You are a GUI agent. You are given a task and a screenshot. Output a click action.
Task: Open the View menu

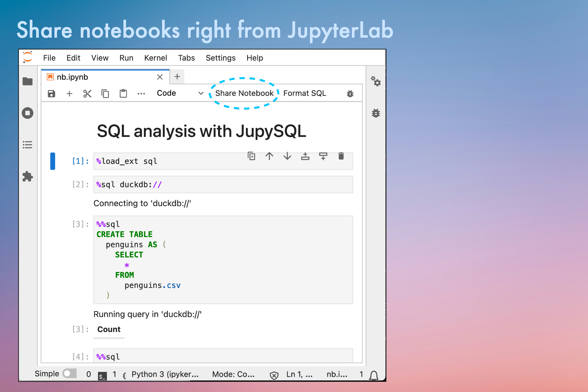tap(100, 58)
